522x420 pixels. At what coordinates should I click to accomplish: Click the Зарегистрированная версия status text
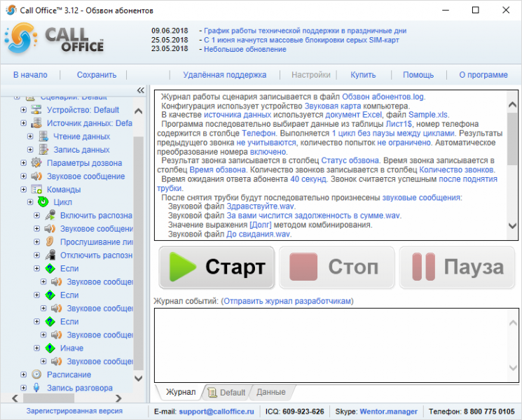click(74, 411)
